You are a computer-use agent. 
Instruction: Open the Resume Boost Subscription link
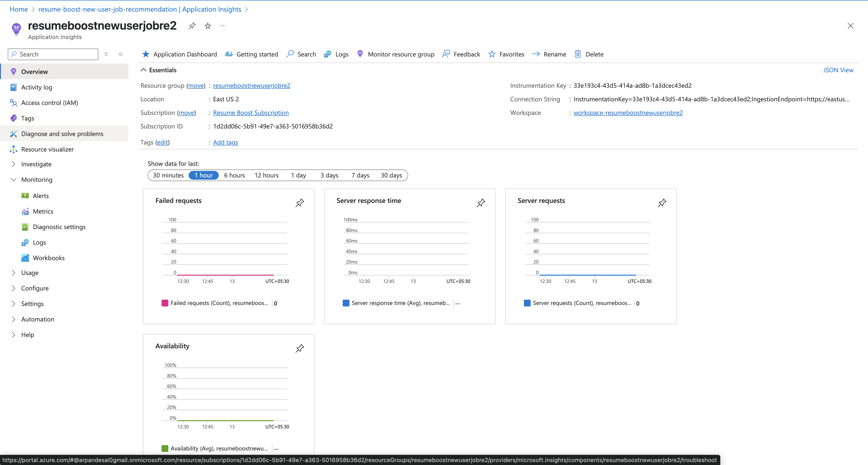pyautogui.click(x=251, y=113)
